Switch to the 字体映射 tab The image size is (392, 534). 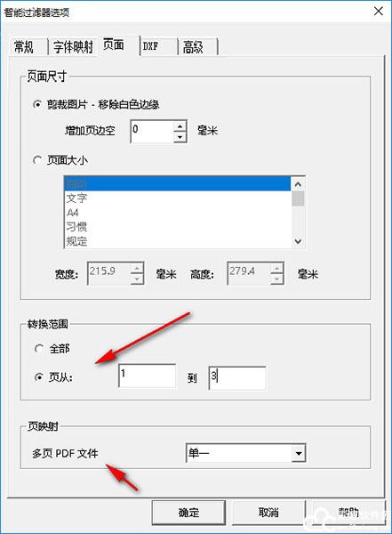73,46
